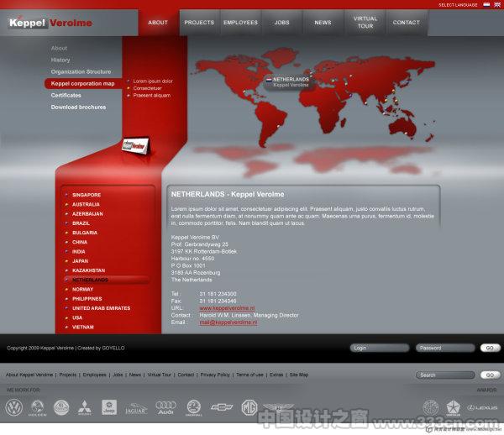Open the NEWS tab
The image size is (504, 435).
tap(323, 23)
